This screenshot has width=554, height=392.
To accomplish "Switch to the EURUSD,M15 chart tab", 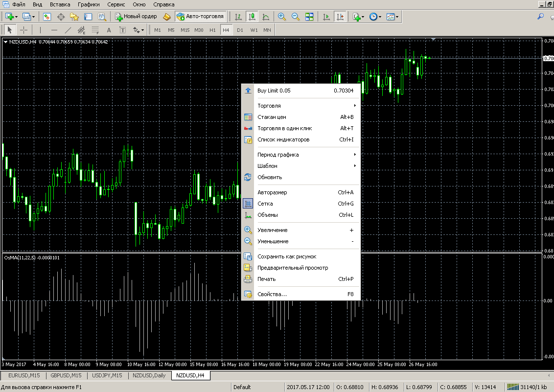I will pyautogui.click(x=24, y=375).
